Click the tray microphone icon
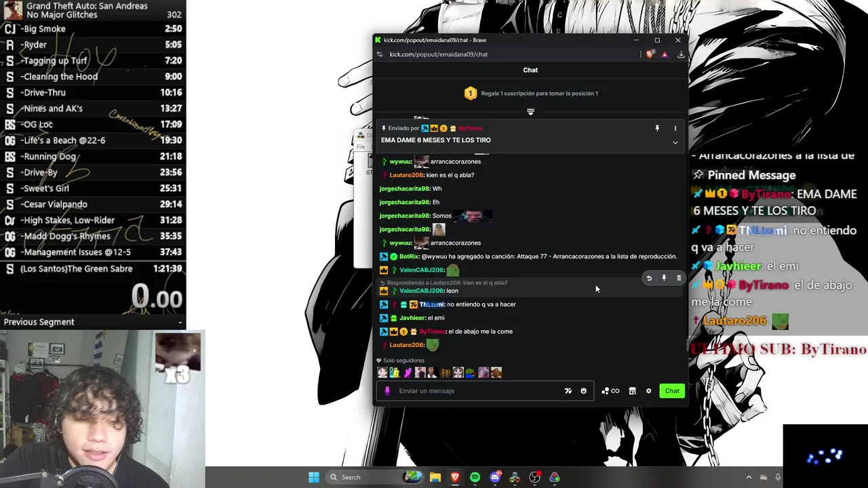868x488 pixels. click(x=778, y=477)
